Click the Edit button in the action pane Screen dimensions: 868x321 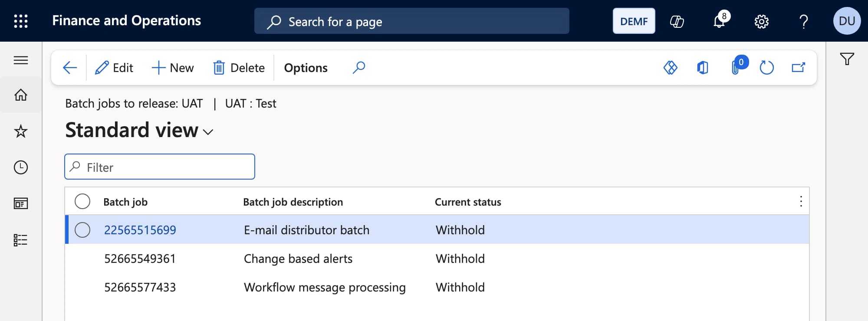pos(114,68)
